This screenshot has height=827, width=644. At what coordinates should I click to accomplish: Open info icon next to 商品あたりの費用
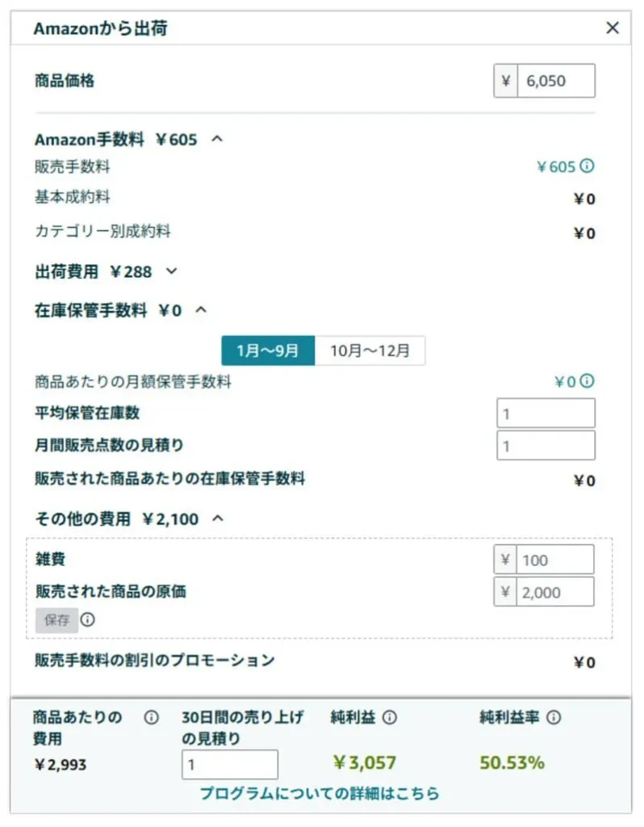pos(151,717)
